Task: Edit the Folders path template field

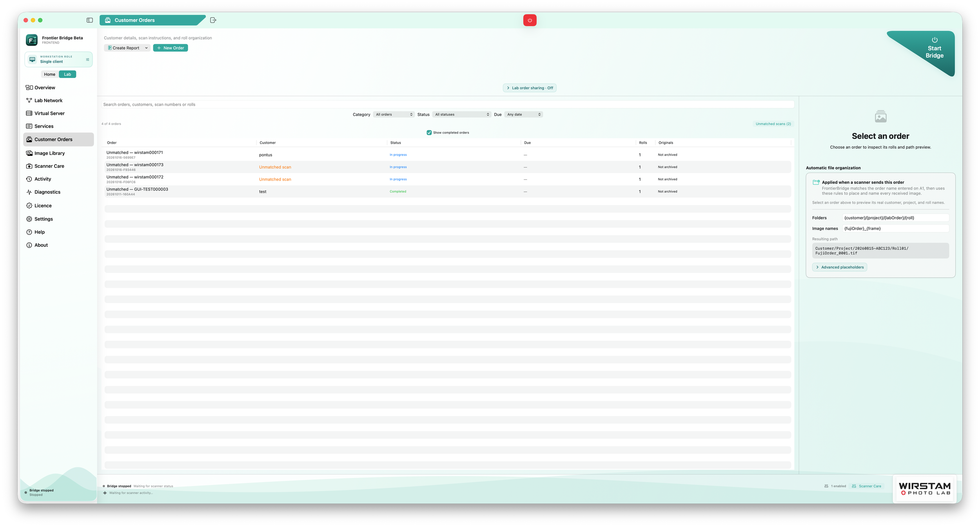Action: tap(896, 218)
